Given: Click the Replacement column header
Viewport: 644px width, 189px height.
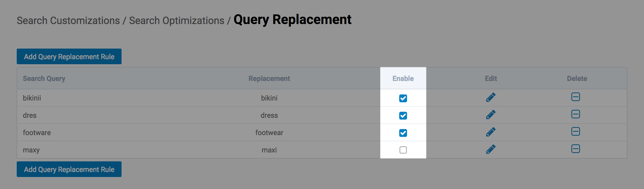Looking at the screenshot, I should pos(269,79).
